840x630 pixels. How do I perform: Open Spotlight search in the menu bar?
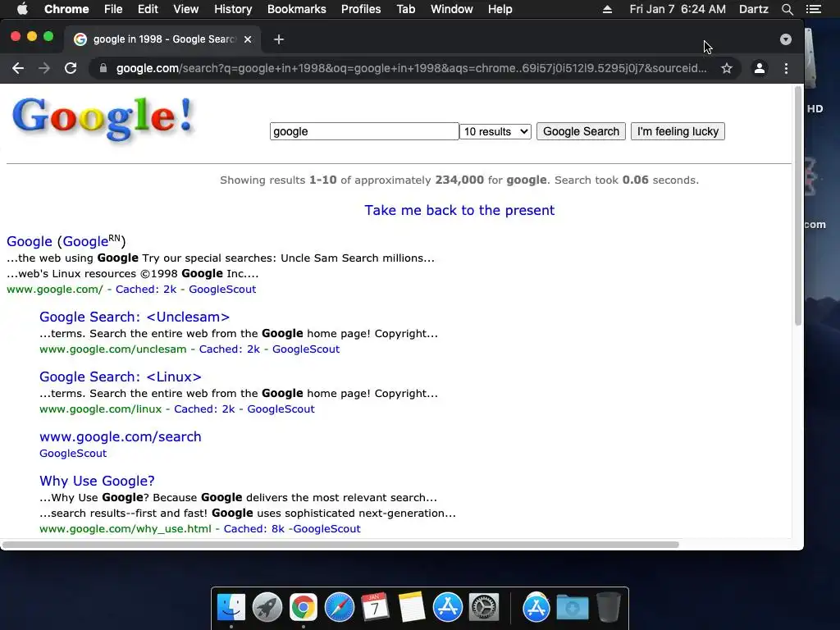pyautogui.click(x=787, y=9)
